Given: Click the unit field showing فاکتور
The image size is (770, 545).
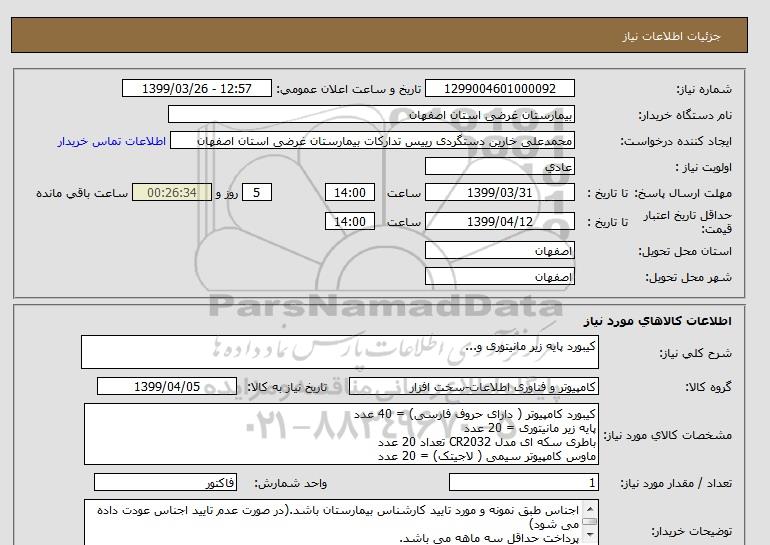Looking at the screenshot, I should [165, 483].
